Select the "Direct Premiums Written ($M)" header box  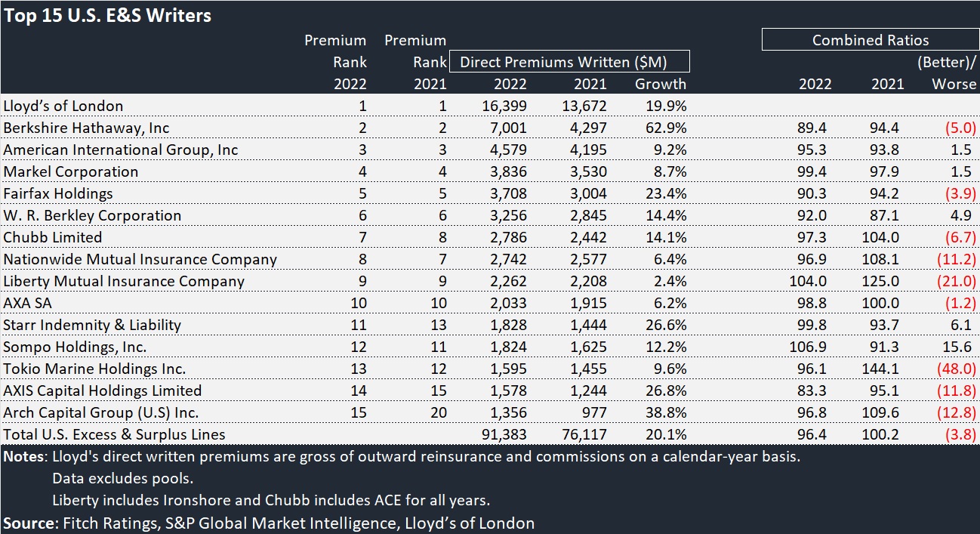(569, 62)
